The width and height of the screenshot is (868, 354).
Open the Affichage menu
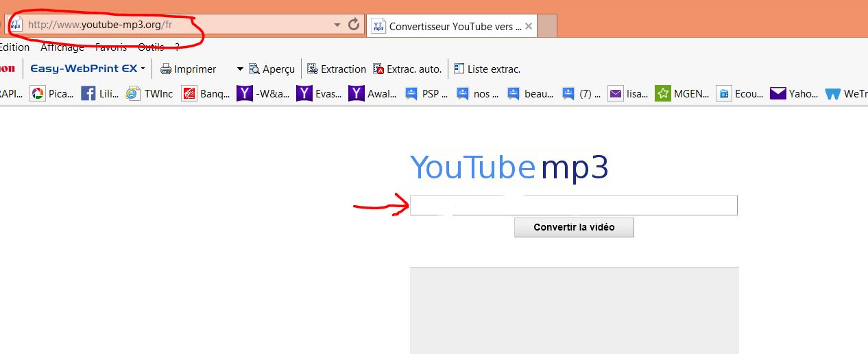pyautogui.click(x=62, y=47)
